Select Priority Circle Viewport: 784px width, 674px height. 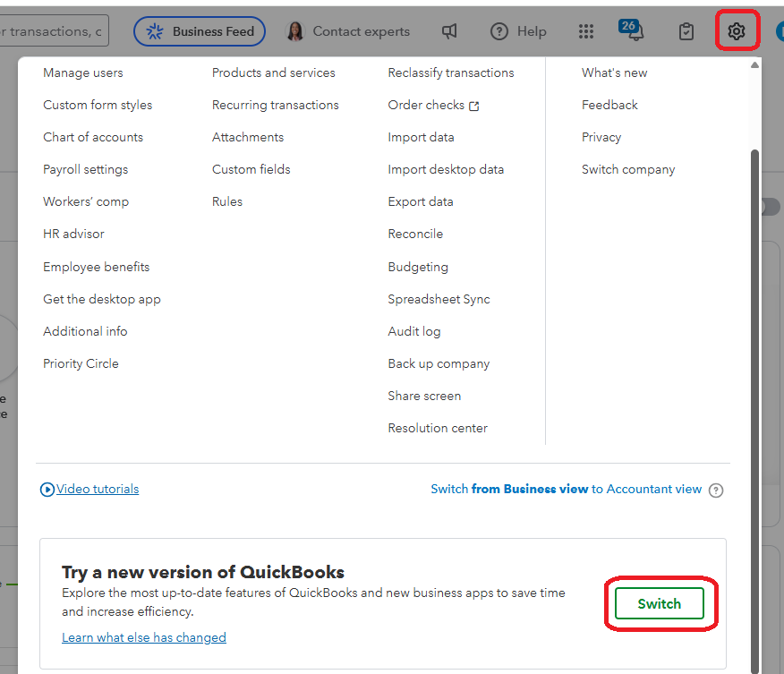click(x=81, y=363)
